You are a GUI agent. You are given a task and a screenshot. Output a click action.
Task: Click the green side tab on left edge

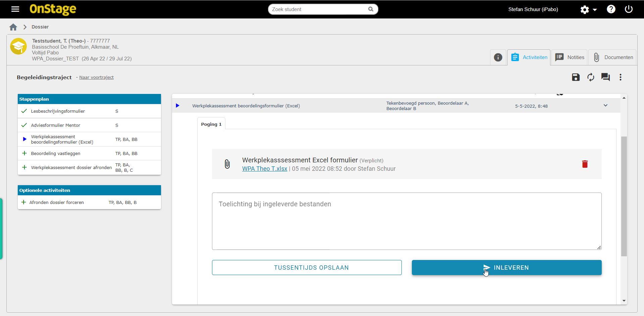coord(1,229)
